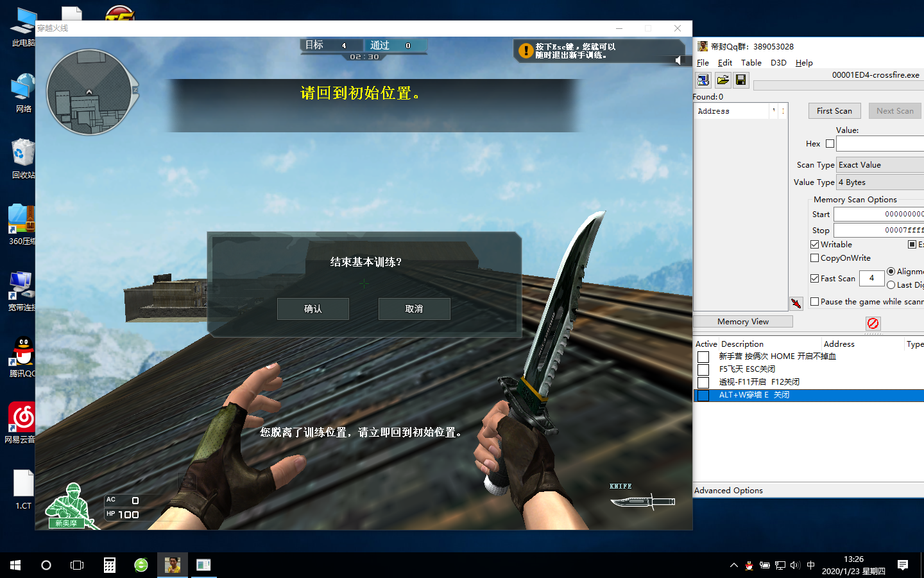
Task: Toggle the Writable checkbox
Action: [814, 245]
